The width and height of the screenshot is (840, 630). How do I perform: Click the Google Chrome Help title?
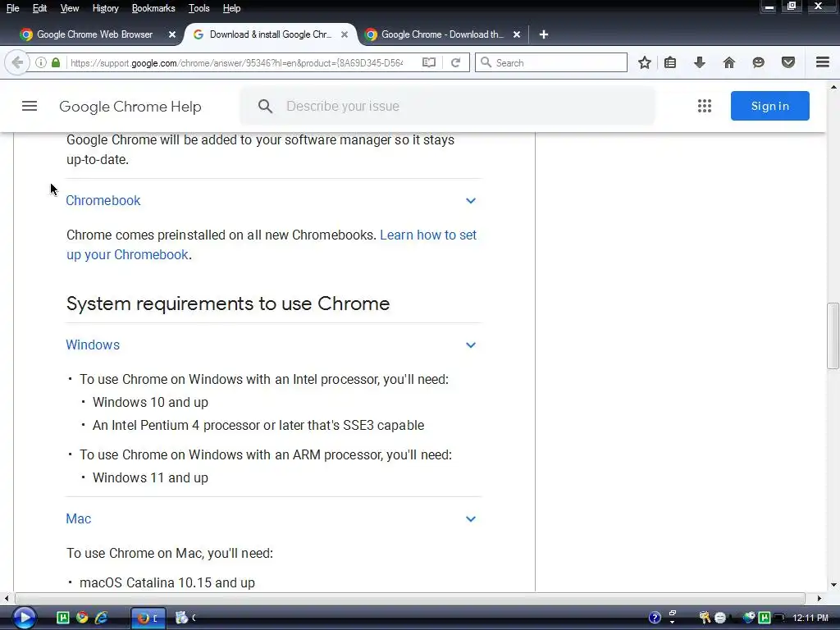(130, 107)
